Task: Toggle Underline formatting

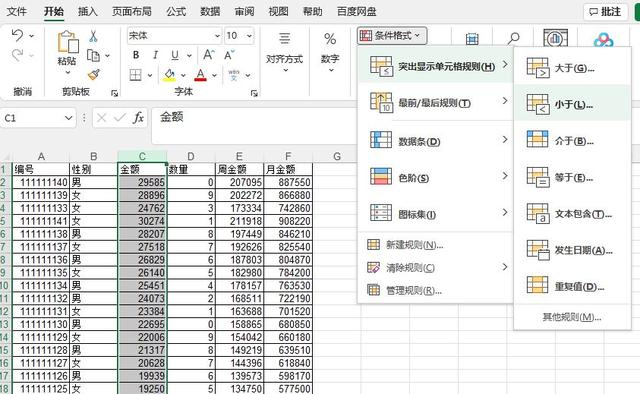Action: point(175,55)
